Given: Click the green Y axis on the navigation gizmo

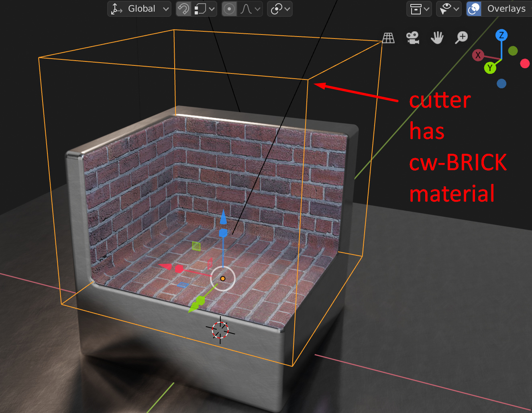Looking at the screenshot, I should [x=490, y=67].
